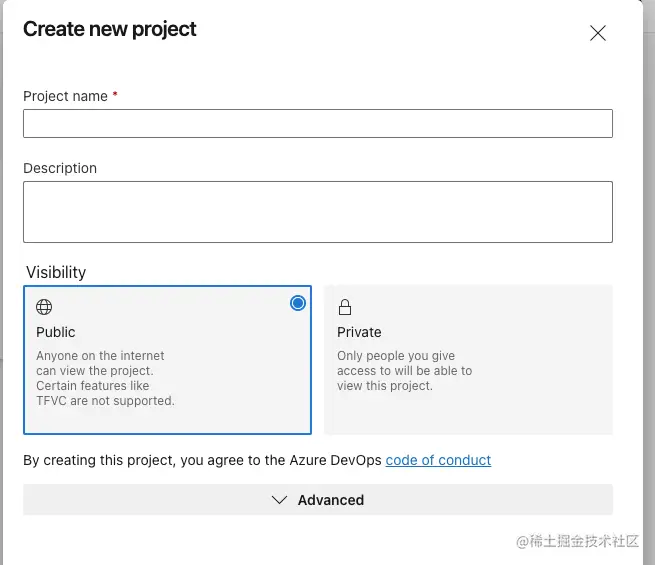
Task: Select the Public radio button
Action: point(298,303)
